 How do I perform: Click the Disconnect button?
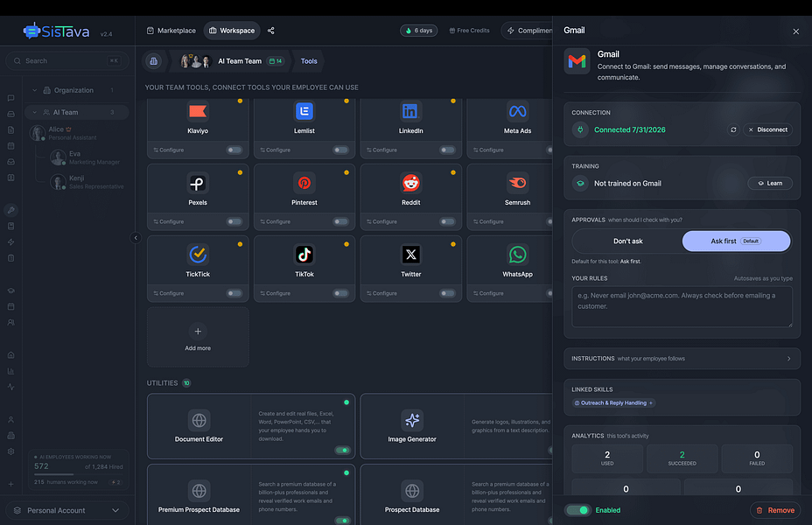pos(768,129)
